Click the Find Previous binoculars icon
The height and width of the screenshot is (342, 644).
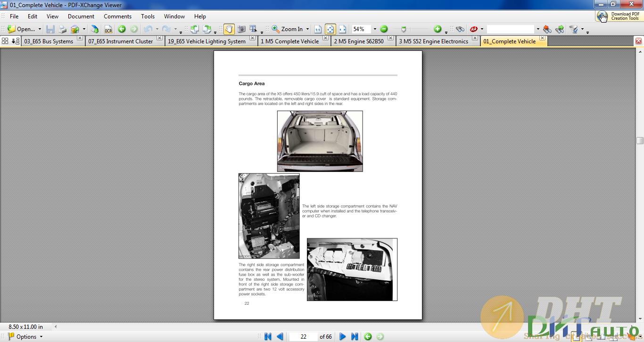pyautogui.click(x=547, y=29)
